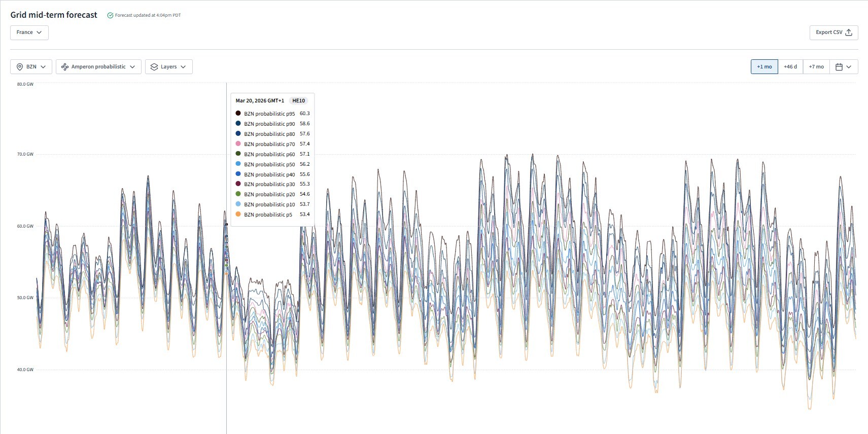This screenshot has width=868, height=434.
Task: Click the Export CSV button
Action: click(x=834, y=32)
